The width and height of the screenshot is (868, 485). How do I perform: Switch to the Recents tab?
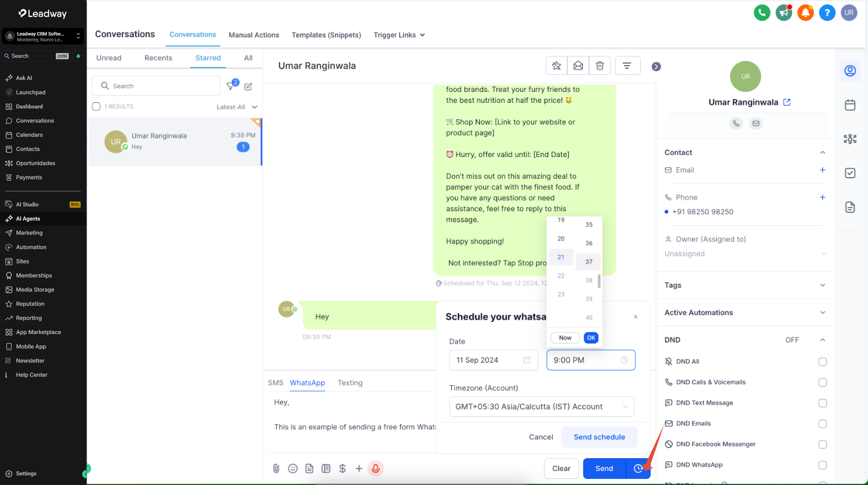click(x=158, y=58)
